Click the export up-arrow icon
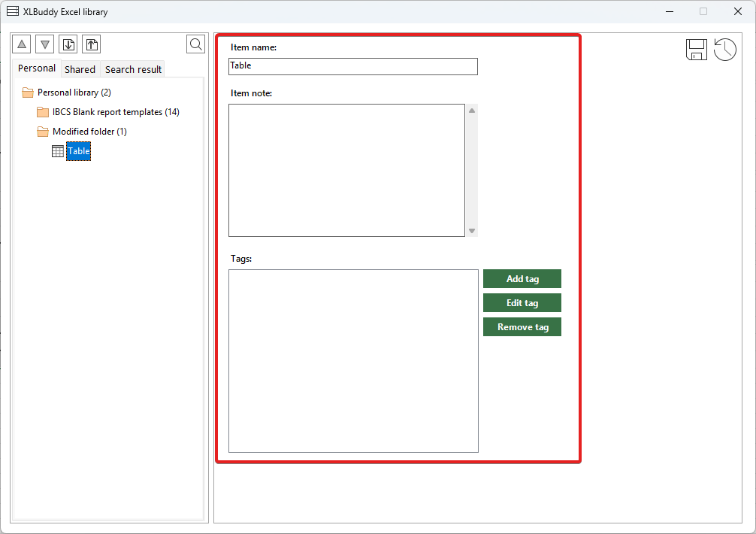 (92, 44)
